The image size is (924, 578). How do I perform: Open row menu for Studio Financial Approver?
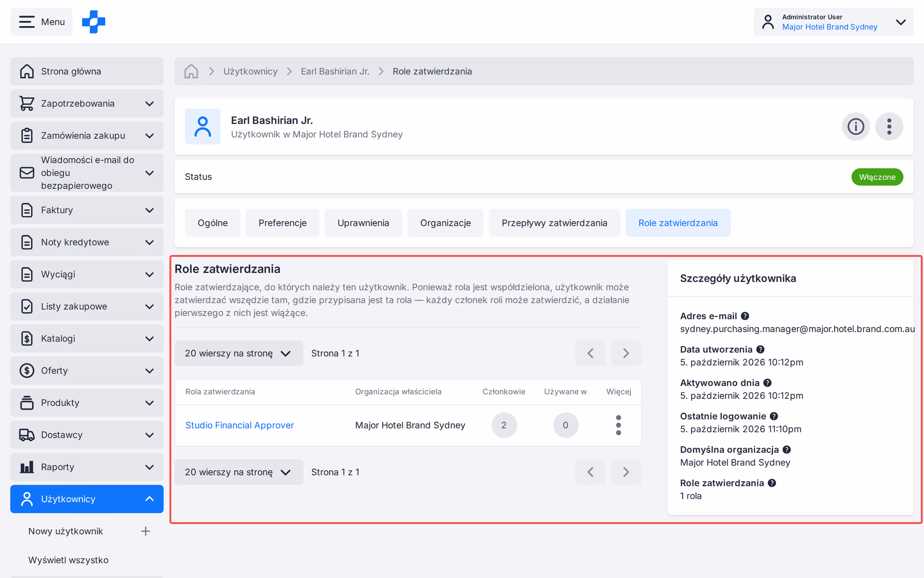[618, 425]
